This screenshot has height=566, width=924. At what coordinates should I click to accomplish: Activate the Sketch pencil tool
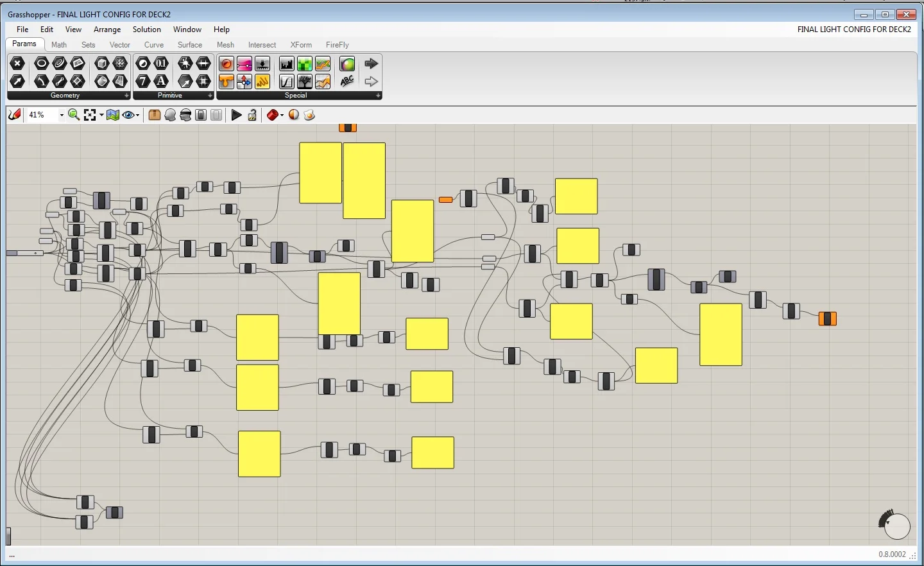pyautogui.click(x=15, y=115)
